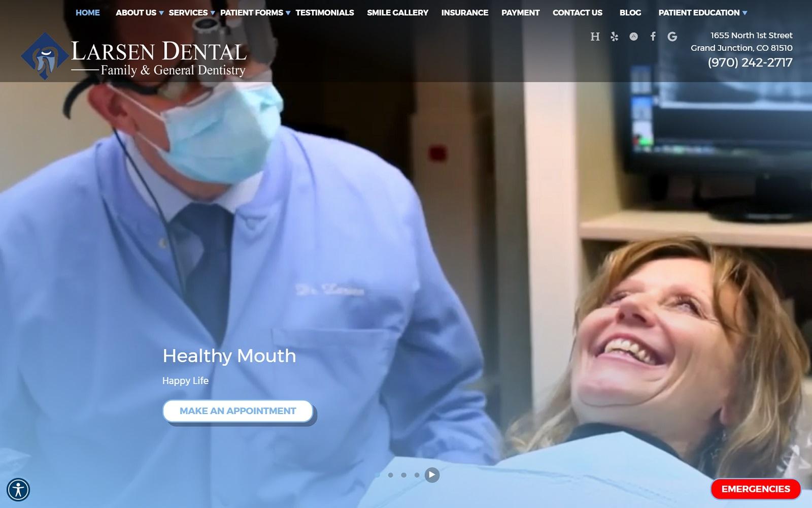Expand the Patient Education dropdown arrow
Image resolution: width=812 pixels, height=508 pixels.
745,13
